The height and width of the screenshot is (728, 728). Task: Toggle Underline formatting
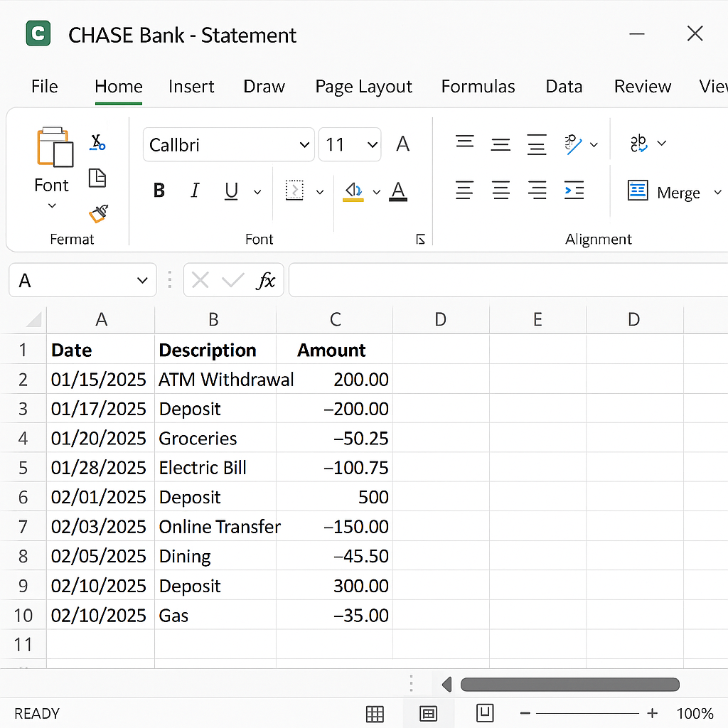point(231,191)
